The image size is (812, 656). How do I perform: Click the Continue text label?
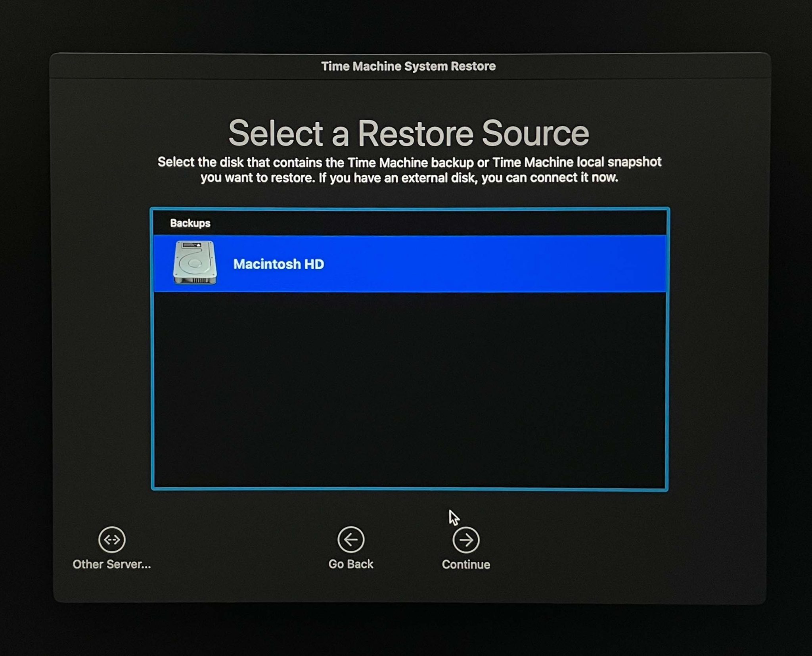[465, 564]
